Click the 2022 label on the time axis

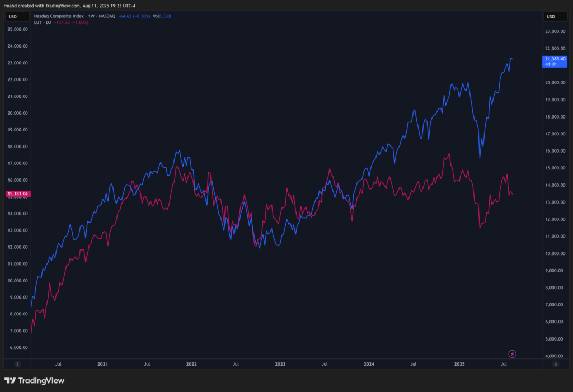coord(191,364)
